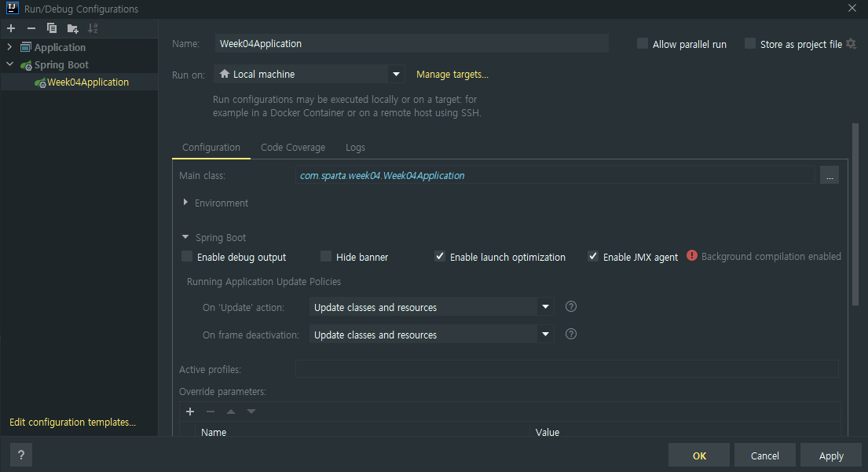This screenshot has width=868, height=472.
Task: Click the Store as project file gear icon
Action: pos(851,45)
